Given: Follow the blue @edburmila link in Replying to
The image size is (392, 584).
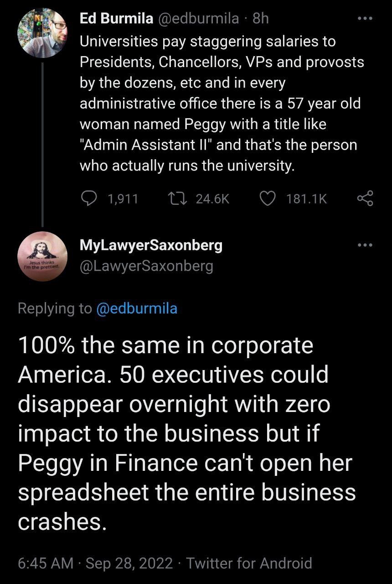Looking at the screenshot, I should [x=137, y=308].
